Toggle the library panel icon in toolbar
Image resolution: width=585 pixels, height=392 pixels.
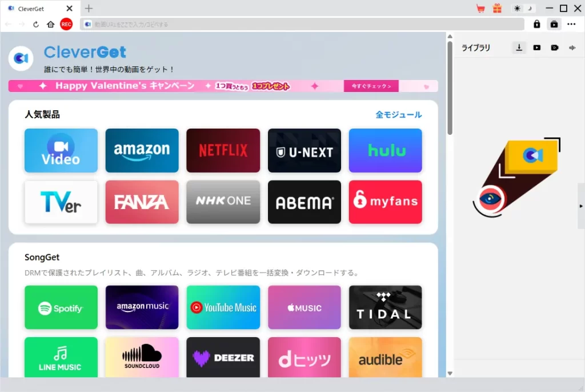(x=554, y=24)
